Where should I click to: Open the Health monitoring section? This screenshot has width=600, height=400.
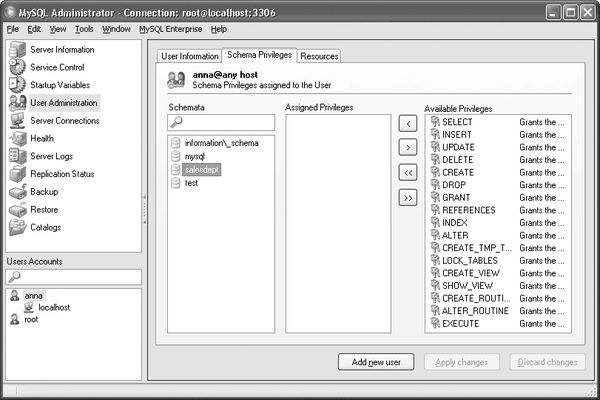[42, 138]
